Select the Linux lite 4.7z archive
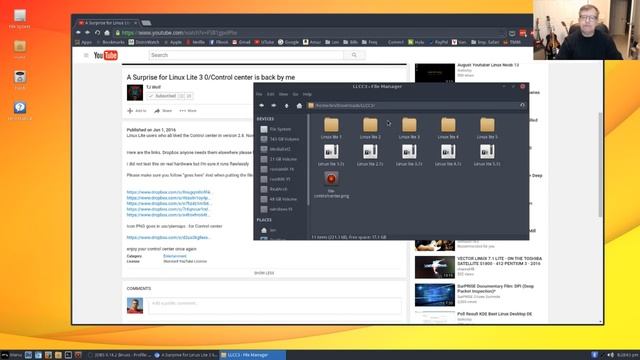Screen dimensions: 640x360 pyautogui.click(x=448, y=155)
